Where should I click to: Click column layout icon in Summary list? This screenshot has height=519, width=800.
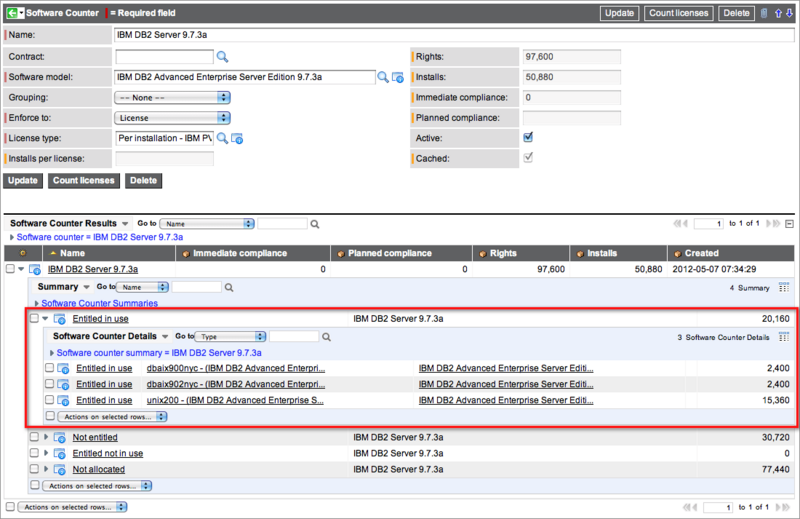(x=784, y=287)
